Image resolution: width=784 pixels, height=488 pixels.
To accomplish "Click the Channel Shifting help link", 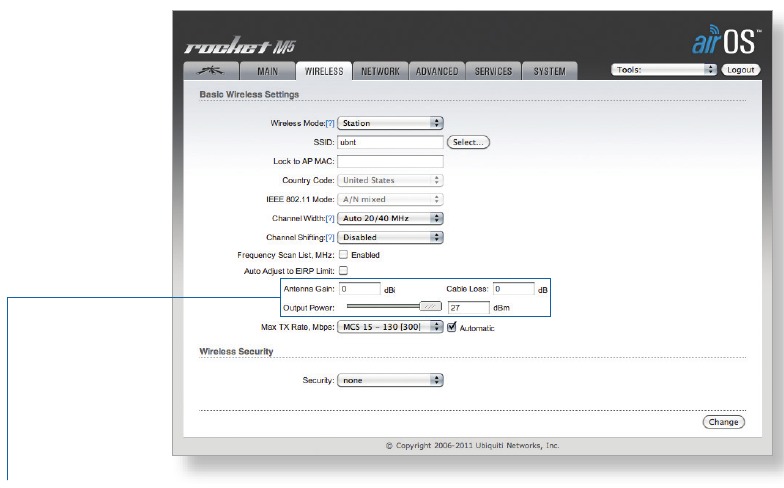I will point(330,238).
